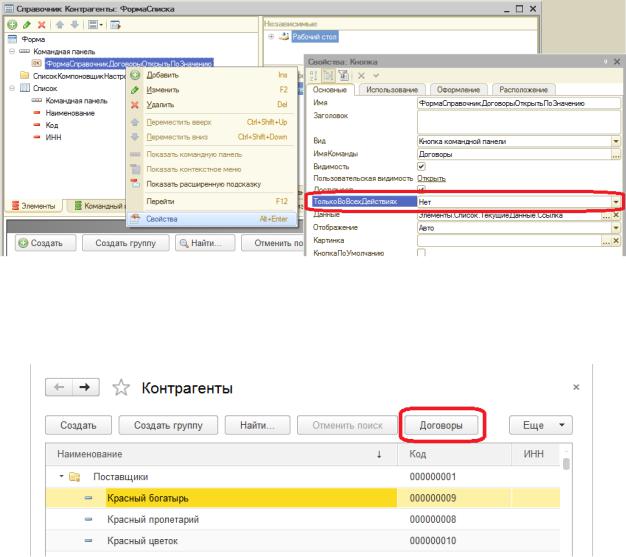Select Наименование element in the form tree

(70, 113)
